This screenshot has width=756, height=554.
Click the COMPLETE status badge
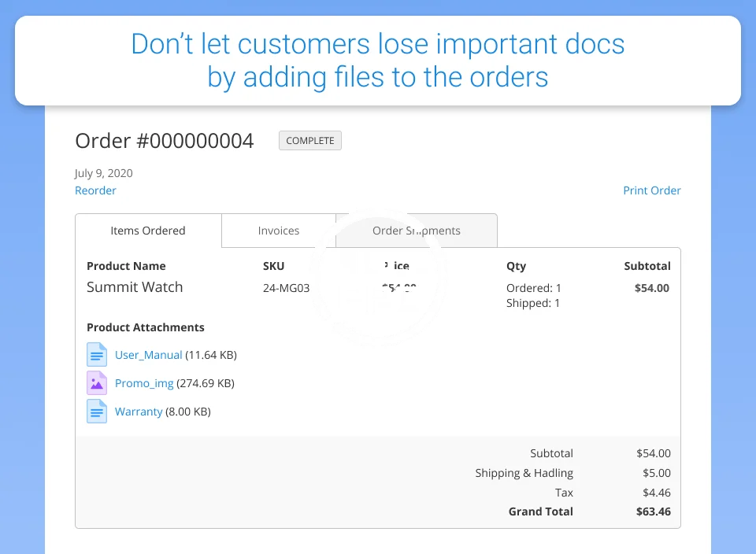310,141
